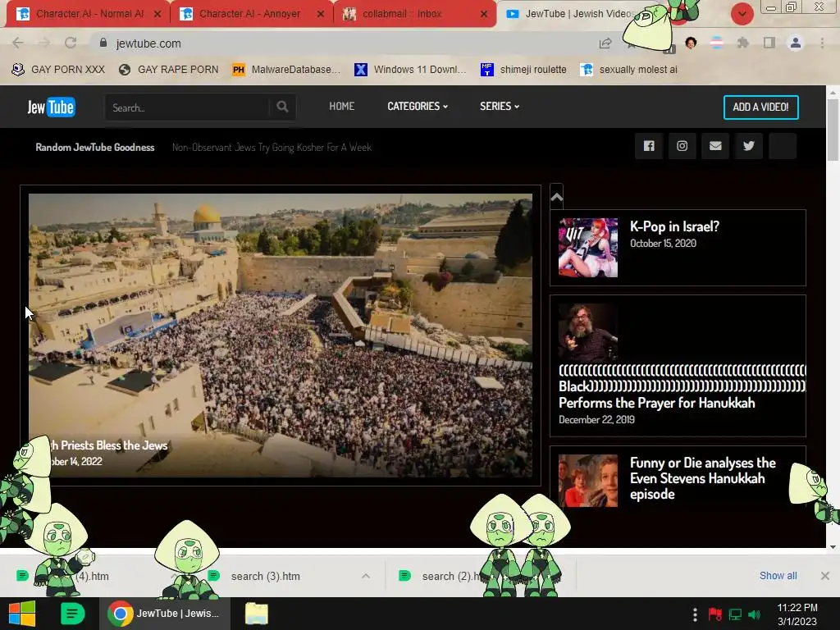Show hidden tray icons via three dots
The image size is (840, 630).
click(x=695, y=614)
